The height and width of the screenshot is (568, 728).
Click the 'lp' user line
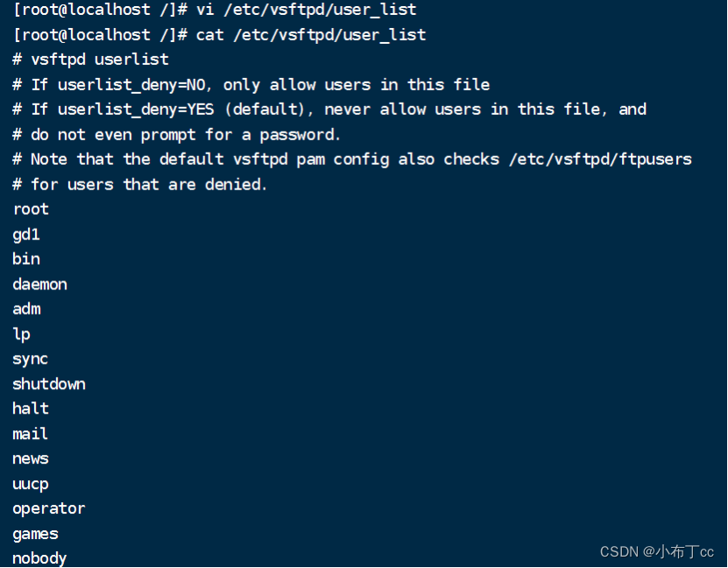[x=22, y=334]
